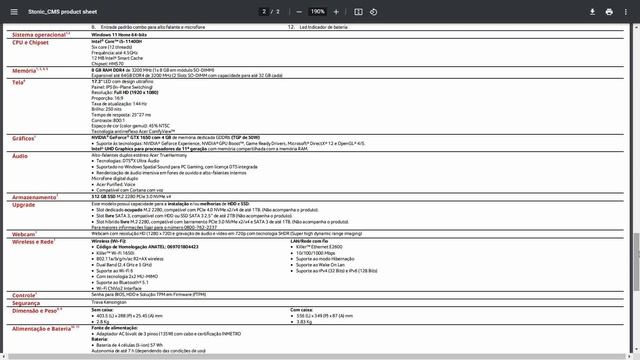Click the Webcam heading

tap(24, 234)
